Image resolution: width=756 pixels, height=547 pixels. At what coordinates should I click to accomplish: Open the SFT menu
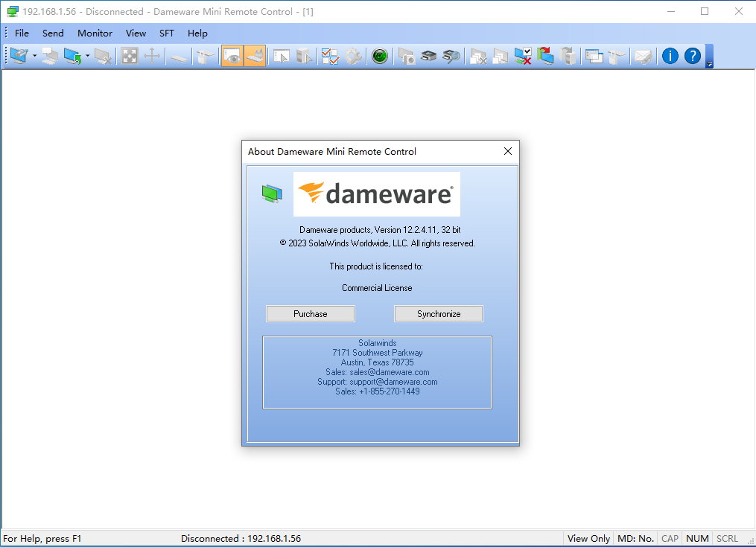(167, 33)
